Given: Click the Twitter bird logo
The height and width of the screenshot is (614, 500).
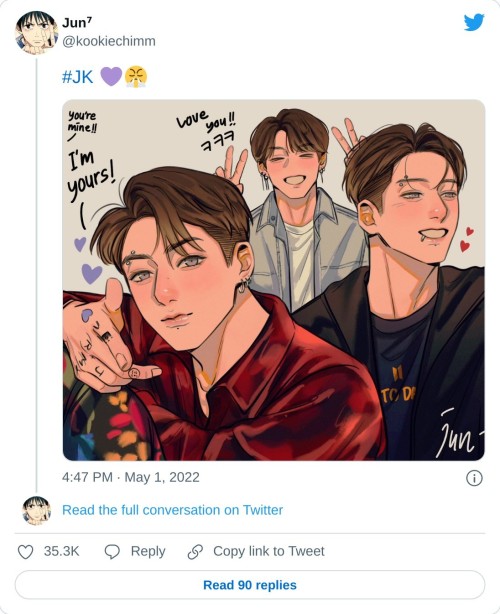Looking at the screenshot, I should (474, 22).
